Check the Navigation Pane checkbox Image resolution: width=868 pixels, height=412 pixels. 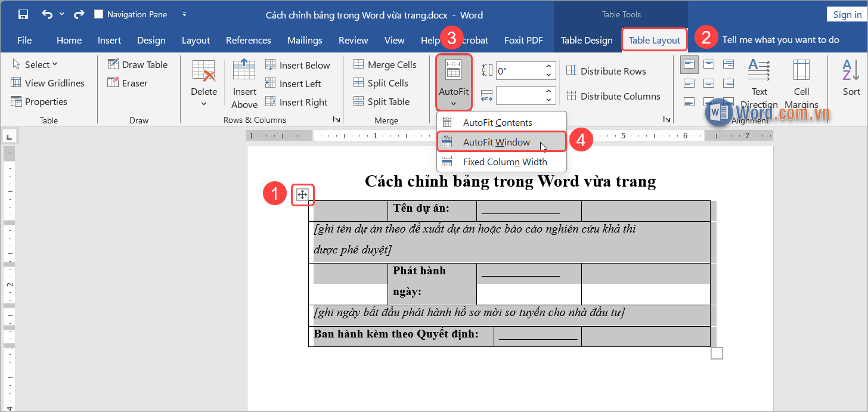click(98, 14)
